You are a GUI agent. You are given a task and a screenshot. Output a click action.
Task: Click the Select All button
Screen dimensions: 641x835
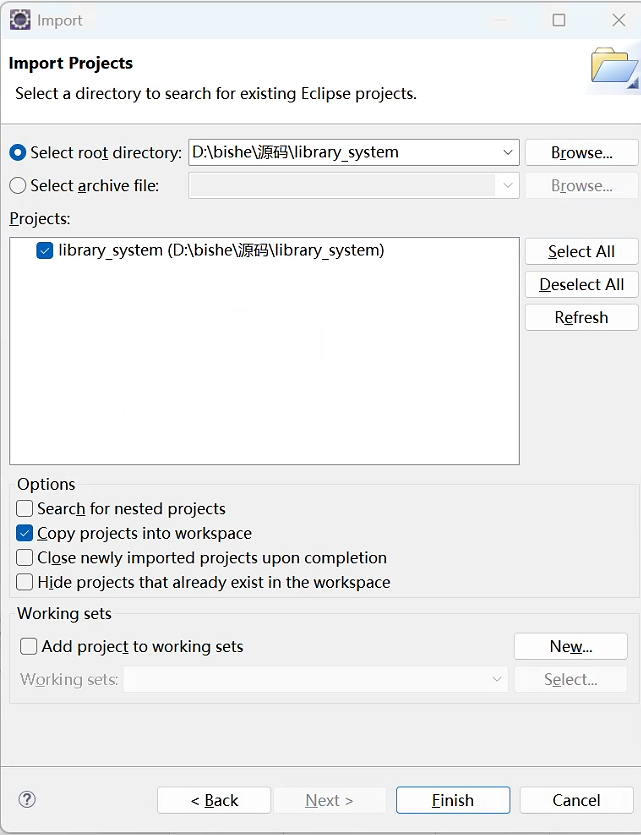click(581, 251)
